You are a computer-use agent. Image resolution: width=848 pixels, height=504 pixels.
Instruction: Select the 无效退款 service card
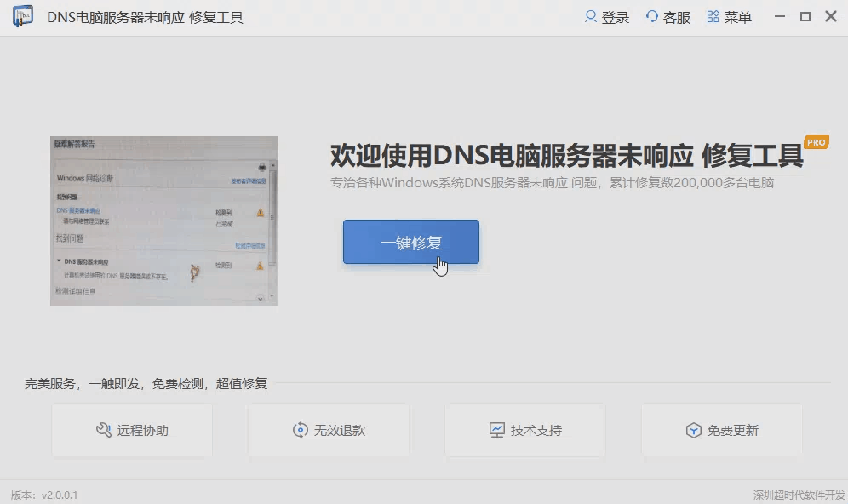click(329, 431)
